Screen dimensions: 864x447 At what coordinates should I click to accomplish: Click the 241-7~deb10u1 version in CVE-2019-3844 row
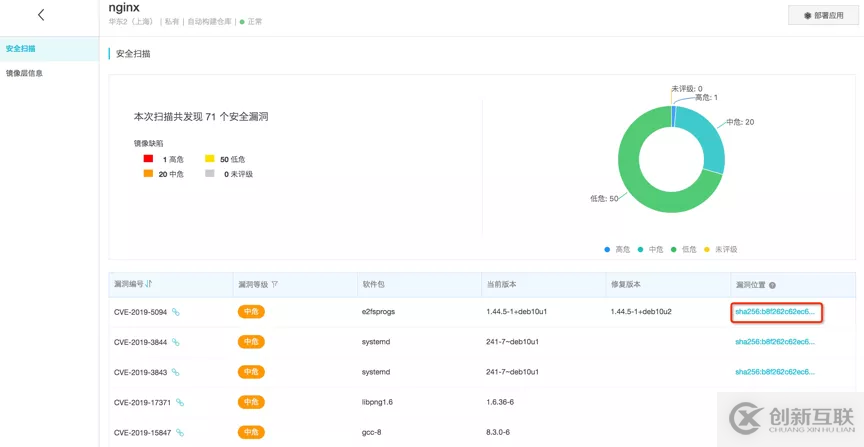512,342
